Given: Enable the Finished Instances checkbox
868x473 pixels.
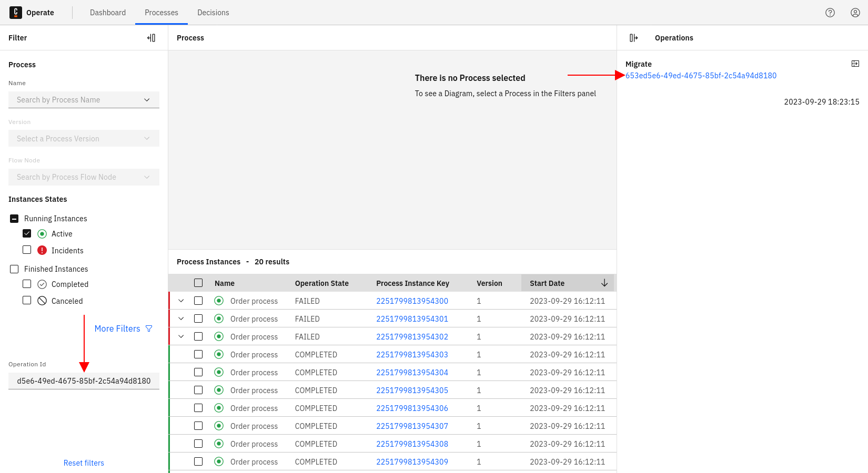Looking at the screenshot, I should tap(14, 269).
